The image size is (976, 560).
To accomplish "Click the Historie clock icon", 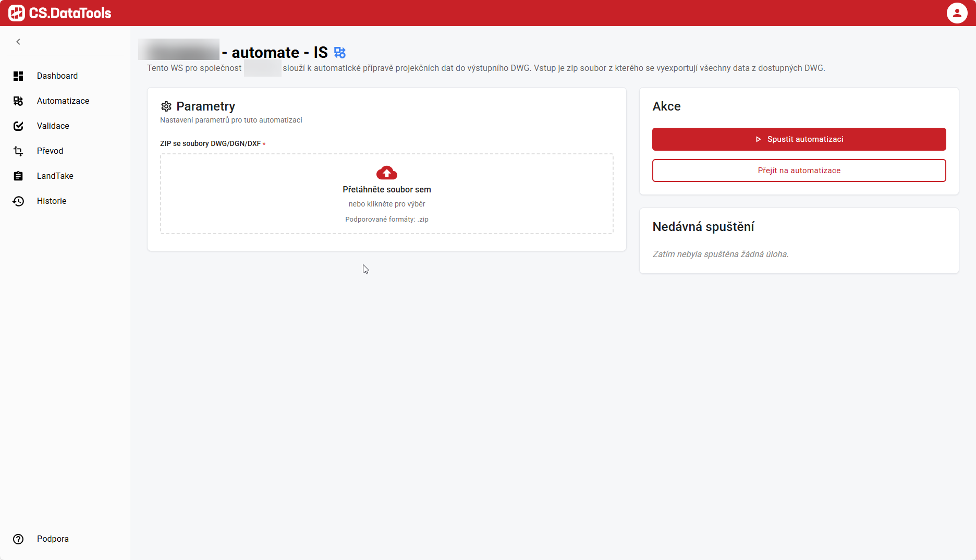I will (x=18, y=201).
